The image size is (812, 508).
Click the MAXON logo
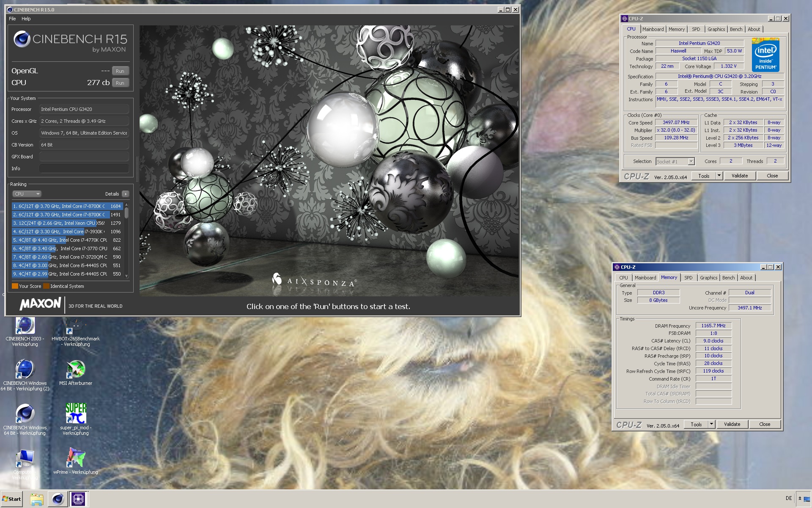coord(41,304)
